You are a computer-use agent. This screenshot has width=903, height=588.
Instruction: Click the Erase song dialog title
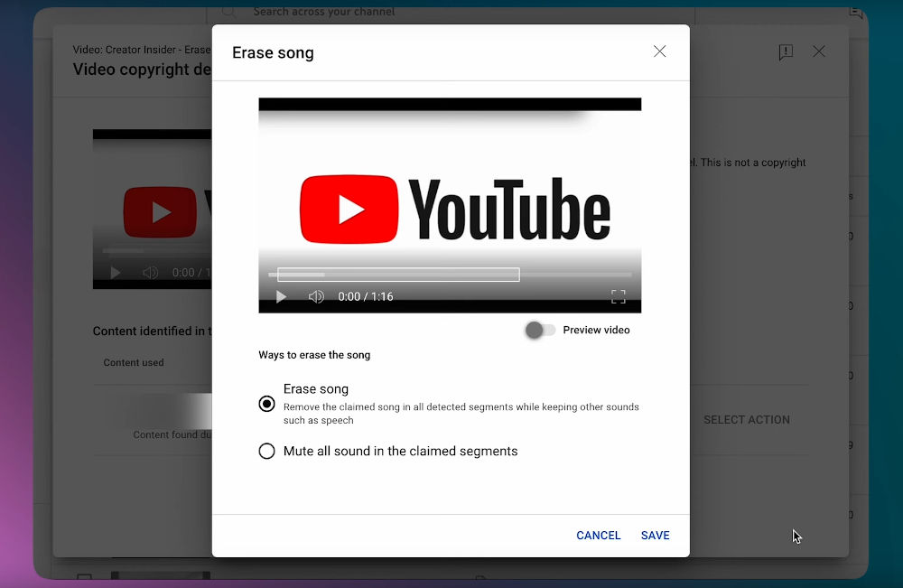point(273,53)
